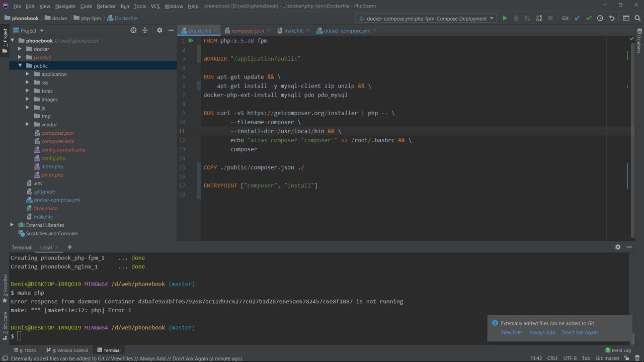Open Search Everywhere magnifier icon

point(637,18)
